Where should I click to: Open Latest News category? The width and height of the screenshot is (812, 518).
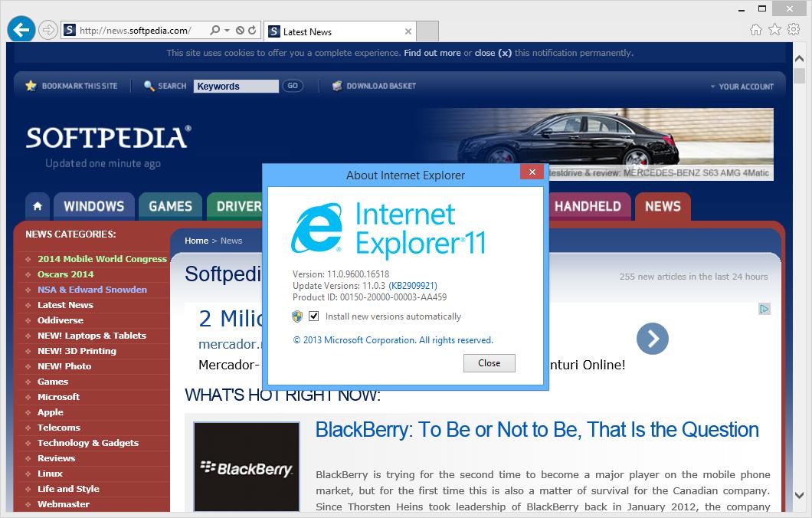[65, 305]
